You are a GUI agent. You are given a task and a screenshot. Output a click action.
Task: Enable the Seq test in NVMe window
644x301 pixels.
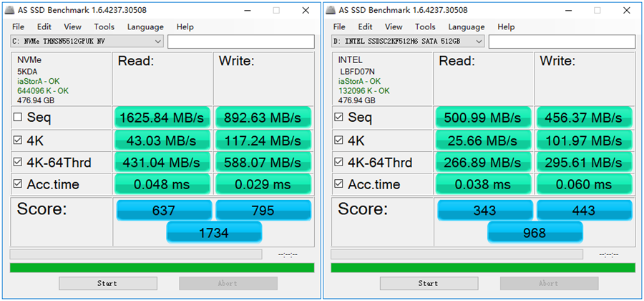coord(17,118)
